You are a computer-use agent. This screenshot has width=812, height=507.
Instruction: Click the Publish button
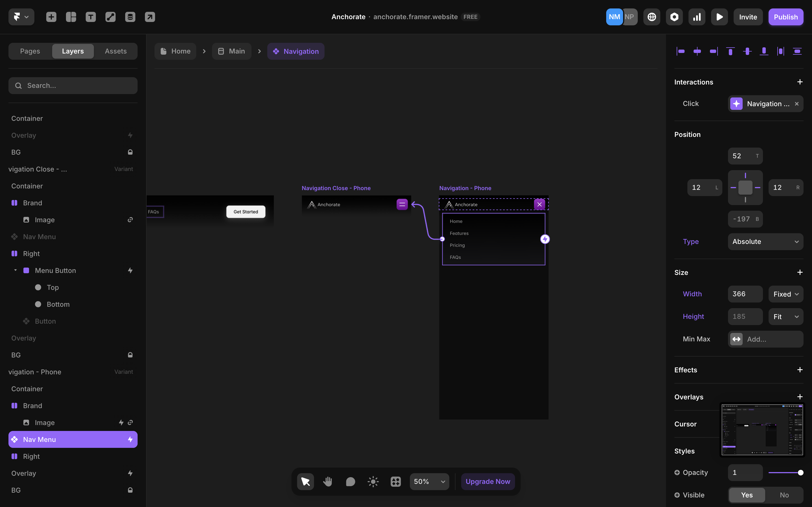click(x=785, y=17)
